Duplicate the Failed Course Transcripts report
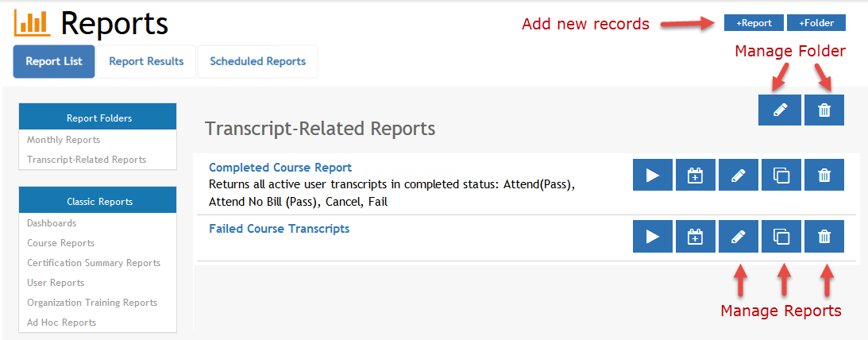 point(781,236)
